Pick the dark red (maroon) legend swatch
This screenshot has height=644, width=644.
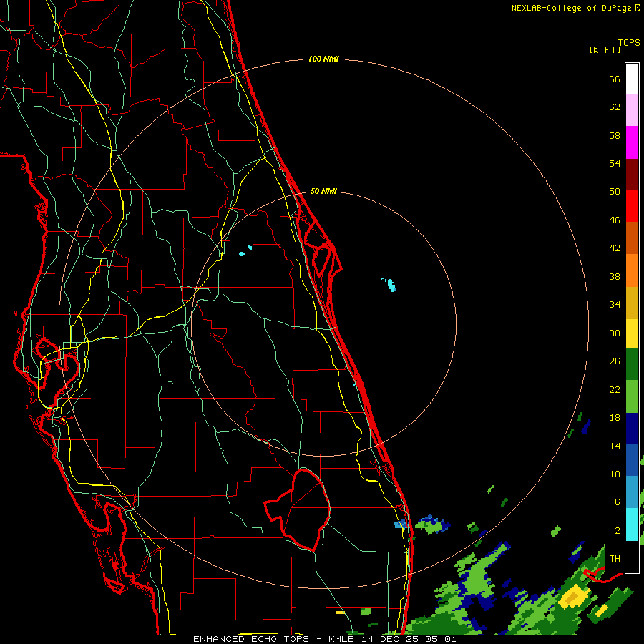[632, 175]
